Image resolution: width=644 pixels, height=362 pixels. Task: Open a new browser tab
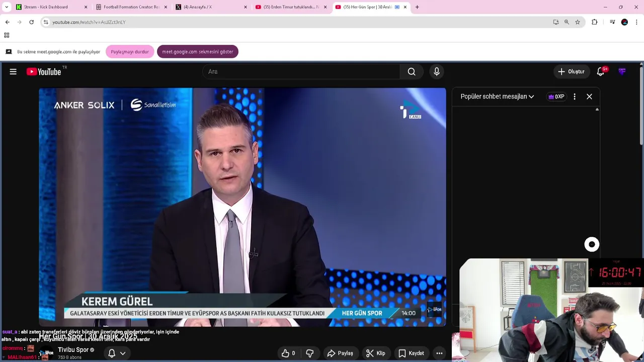point(417,7)
